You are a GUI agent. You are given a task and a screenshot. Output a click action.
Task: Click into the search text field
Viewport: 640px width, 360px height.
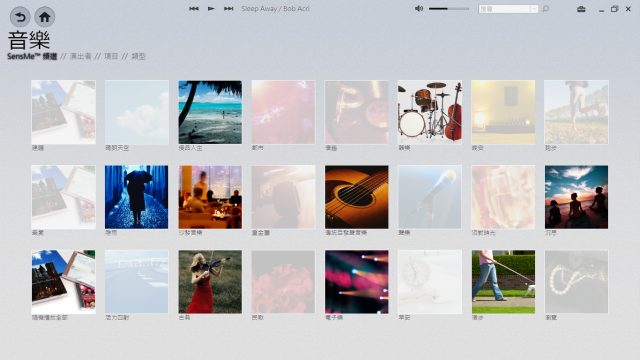pyautogui.click(x=504, y=9)
